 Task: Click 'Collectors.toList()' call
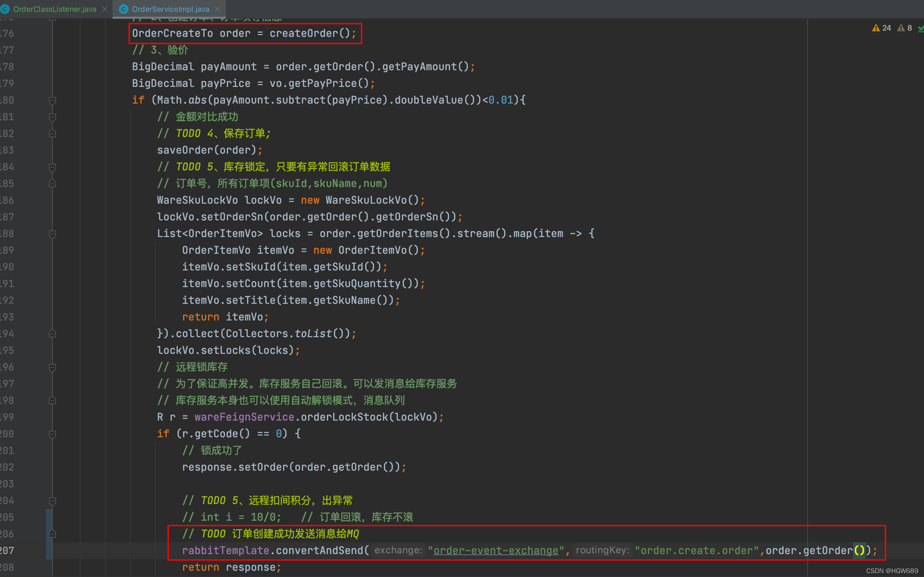(288, 334)
